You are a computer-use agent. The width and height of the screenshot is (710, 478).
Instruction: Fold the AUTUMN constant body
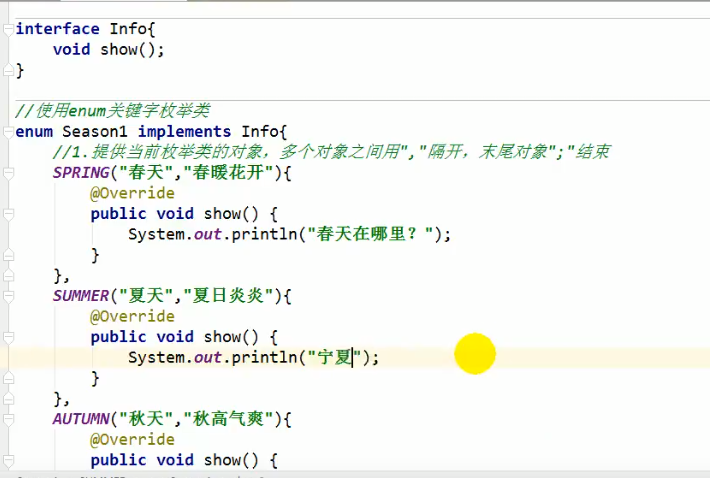click(x=8, y=419)
